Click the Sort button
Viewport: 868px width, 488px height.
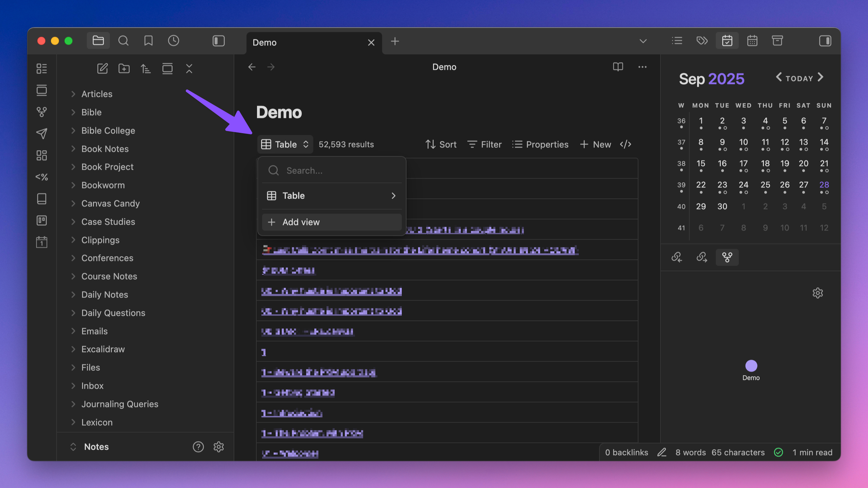441,144
